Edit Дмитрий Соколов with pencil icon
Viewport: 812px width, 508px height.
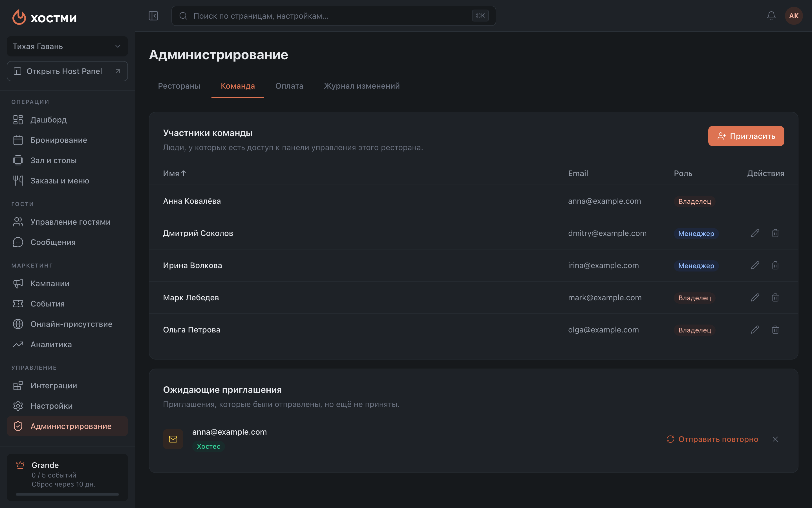pyautogui.click(x=755, y=233)
